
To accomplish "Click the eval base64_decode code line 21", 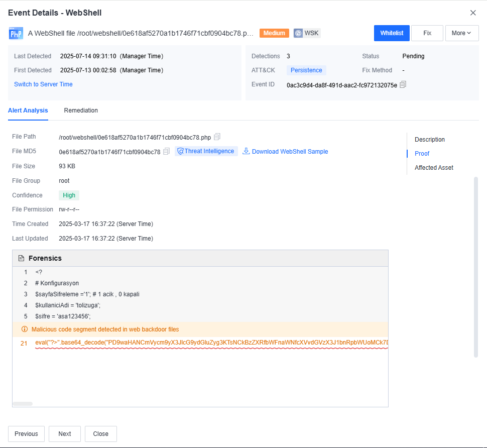I will tap(211, 343).
